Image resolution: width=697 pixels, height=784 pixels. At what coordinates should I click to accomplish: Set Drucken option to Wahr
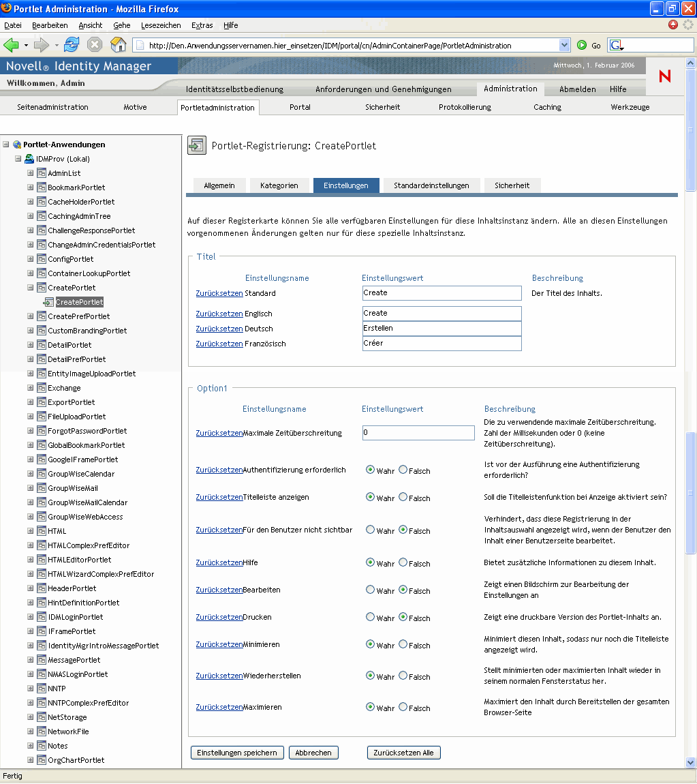pos(370,616)
